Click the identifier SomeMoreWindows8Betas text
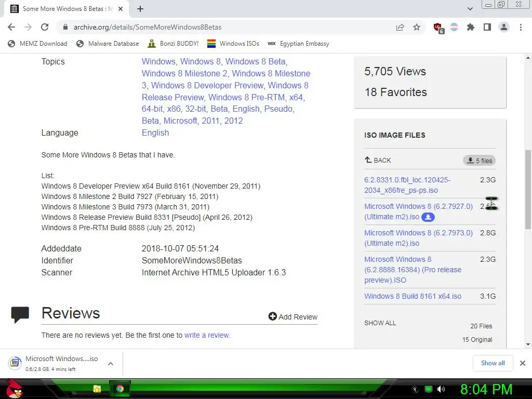 click(192, 261)
